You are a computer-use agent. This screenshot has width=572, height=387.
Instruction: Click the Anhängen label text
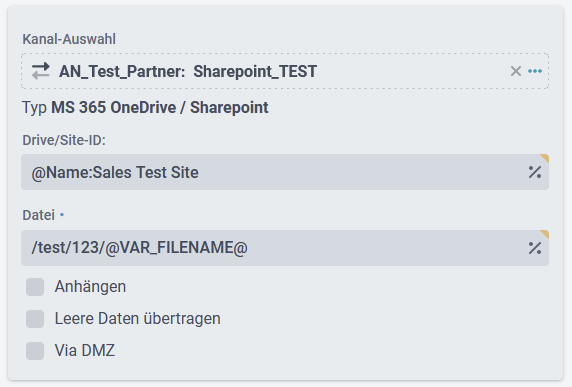pos(90,287)
